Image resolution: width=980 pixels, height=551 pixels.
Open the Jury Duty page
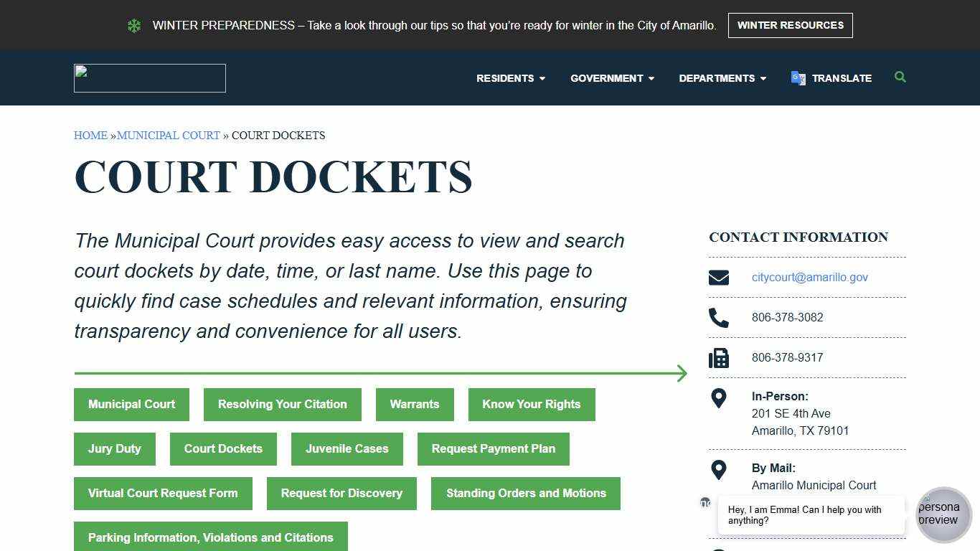coord(114,448)
